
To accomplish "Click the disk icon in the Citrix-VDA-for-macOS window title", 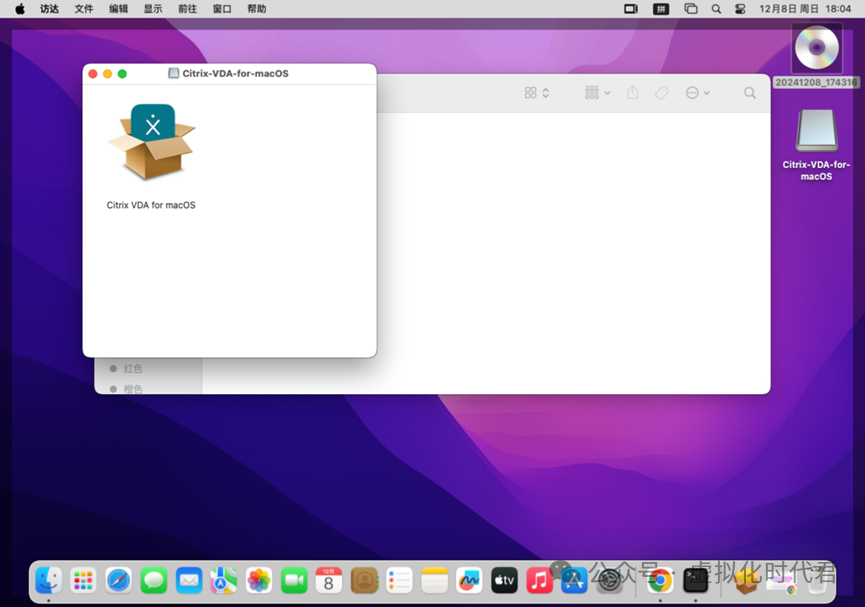I will coord(173,73).
